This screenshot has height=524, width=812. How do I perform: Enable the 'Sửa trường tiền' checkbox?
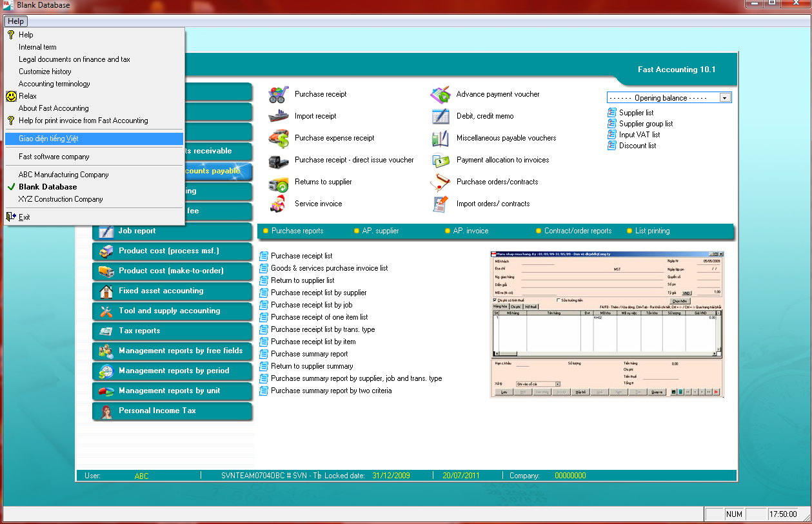point(559,301)
